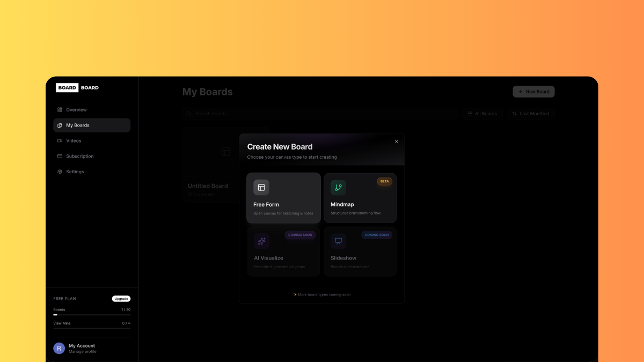
Task: Click the Slideshow presentation icon
Action: tap(338, 241)
